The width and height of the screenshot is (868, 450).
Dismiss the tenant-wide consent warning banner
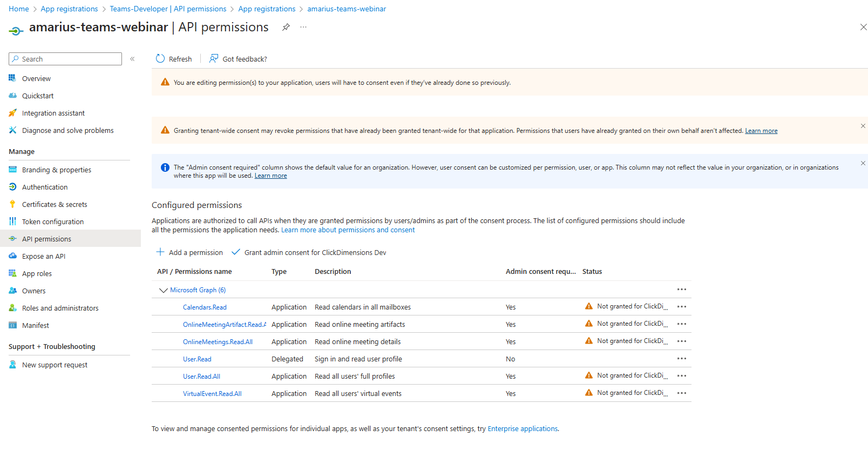point(863,126)
